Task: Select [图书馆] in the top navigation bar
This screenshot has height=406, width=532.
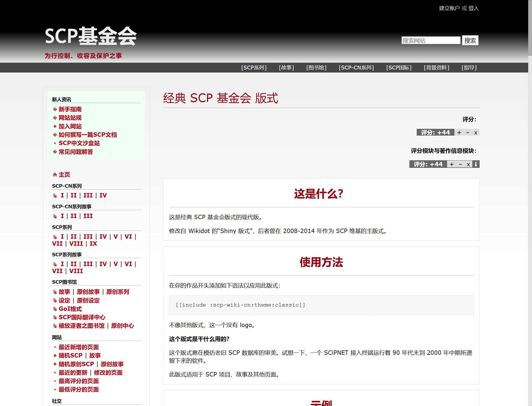Action: (x=316, y=68)
